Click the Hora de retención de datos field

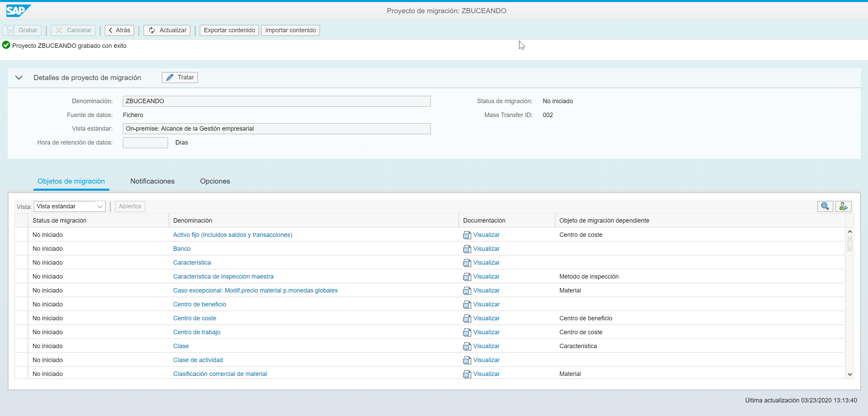pyautogui.click(x=145, y=143)
